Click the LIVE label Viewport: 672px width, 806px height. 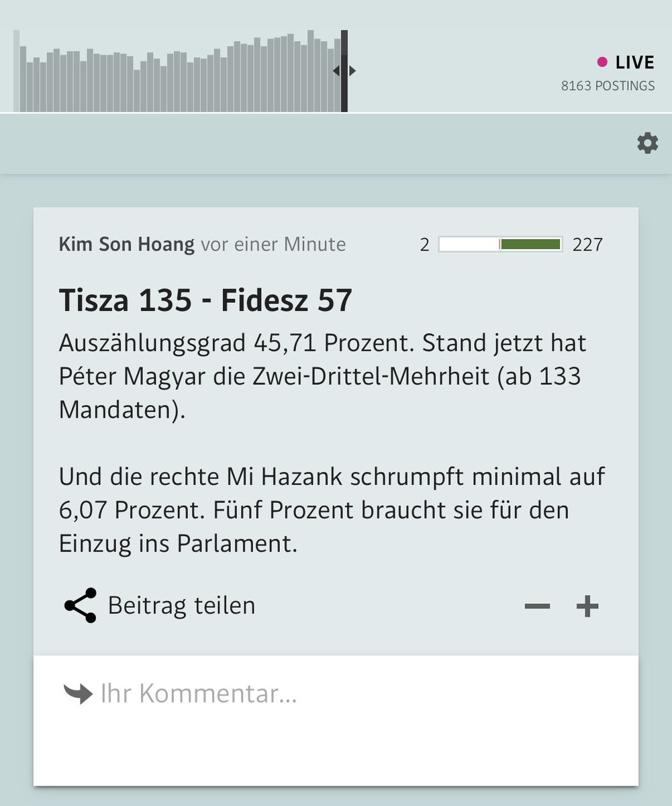(x=634, y=62)
